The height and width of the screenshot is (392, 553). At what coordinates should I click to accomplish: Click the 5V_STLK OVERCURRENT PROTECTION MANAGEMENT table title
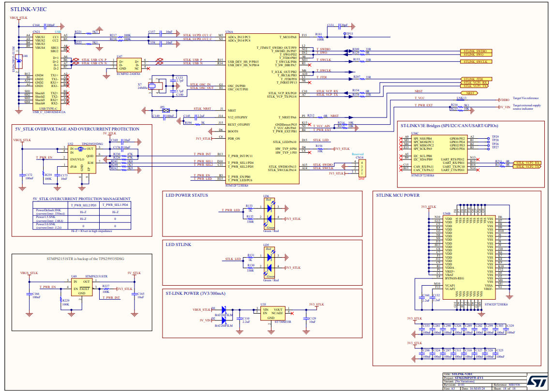tap(81, 199)
